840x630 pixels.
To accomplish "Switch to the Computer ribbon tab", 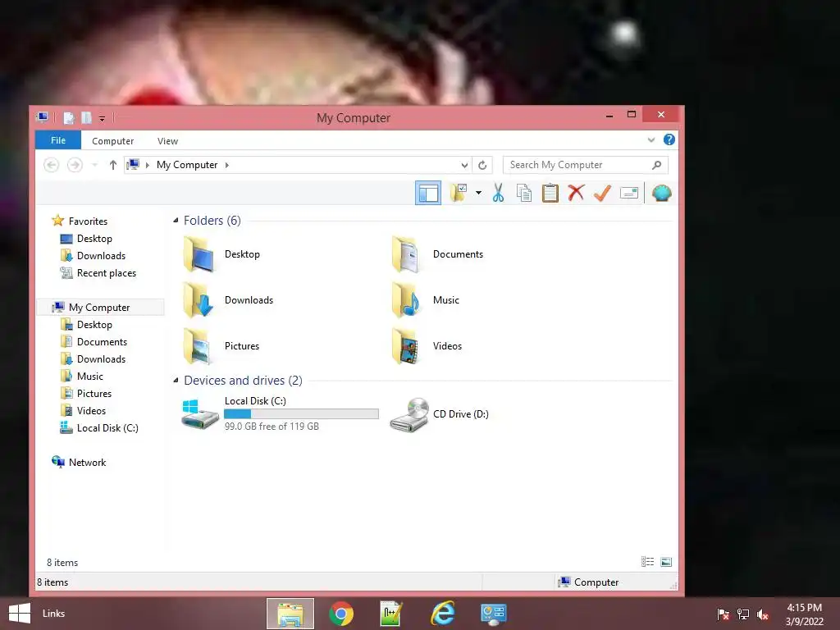I will [112, 141].
